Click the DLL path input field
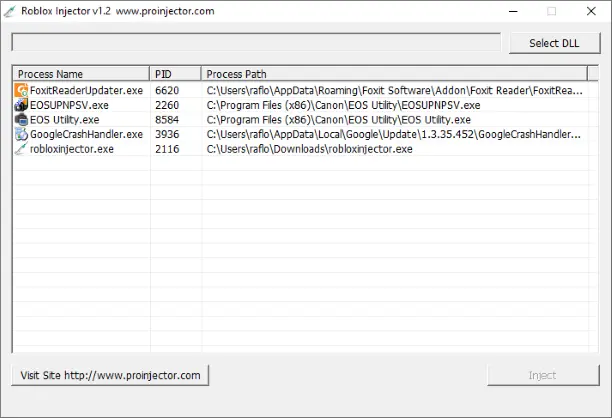Viewport: 612px width, 418px height. tap(256, 42)
